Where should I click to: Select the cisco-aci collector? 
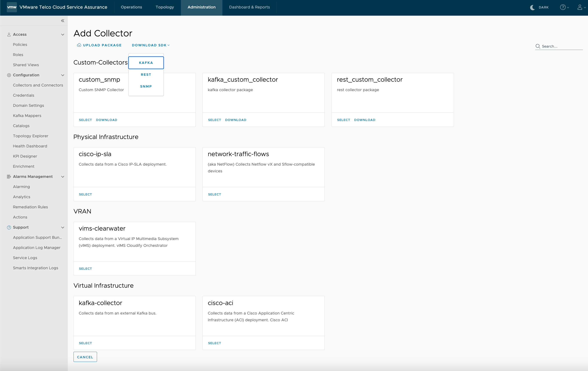(214, 343)
